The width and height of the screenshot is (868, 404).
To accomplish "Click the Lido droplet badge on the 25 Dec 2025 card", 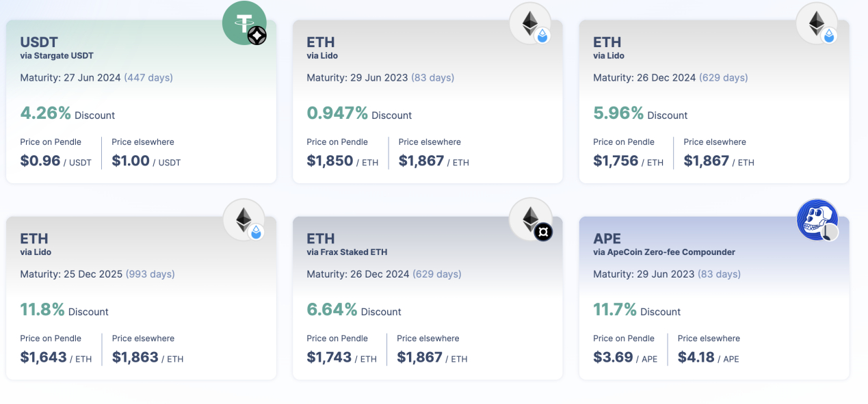I will (256, 232).
